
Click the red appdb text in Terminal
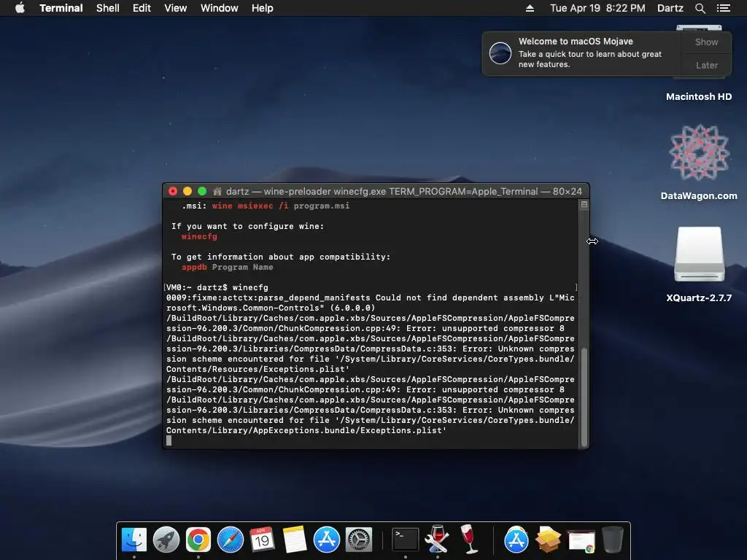pyautogui.click(x=194, y=267)
